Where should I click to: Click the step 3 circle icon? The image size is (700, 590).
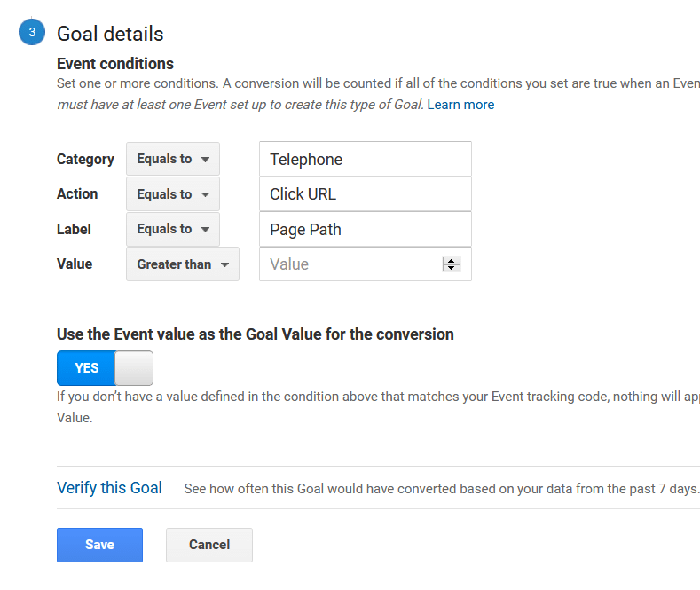[x=32, y=32]
